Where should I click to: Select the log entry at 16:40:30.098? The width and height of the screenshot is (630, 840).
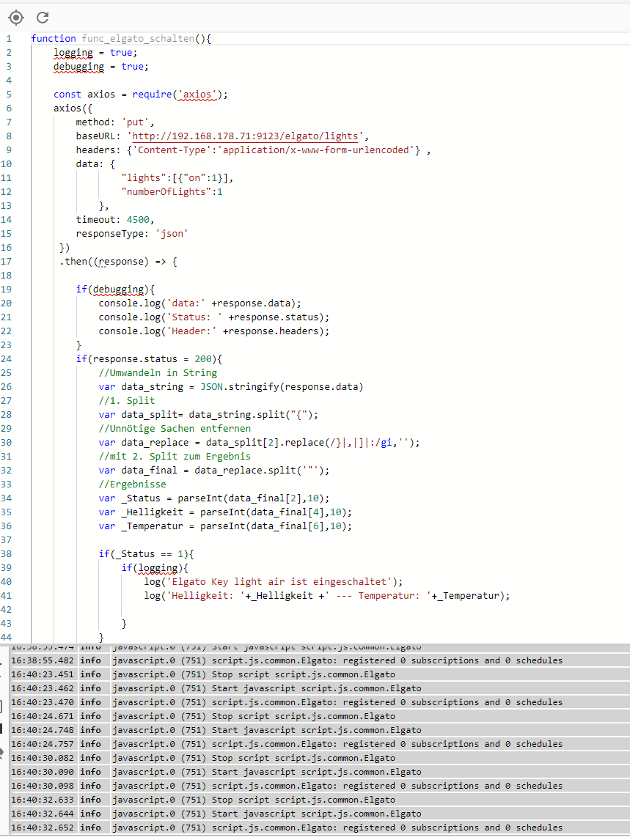pyautogui.click(x=320, y=786)
